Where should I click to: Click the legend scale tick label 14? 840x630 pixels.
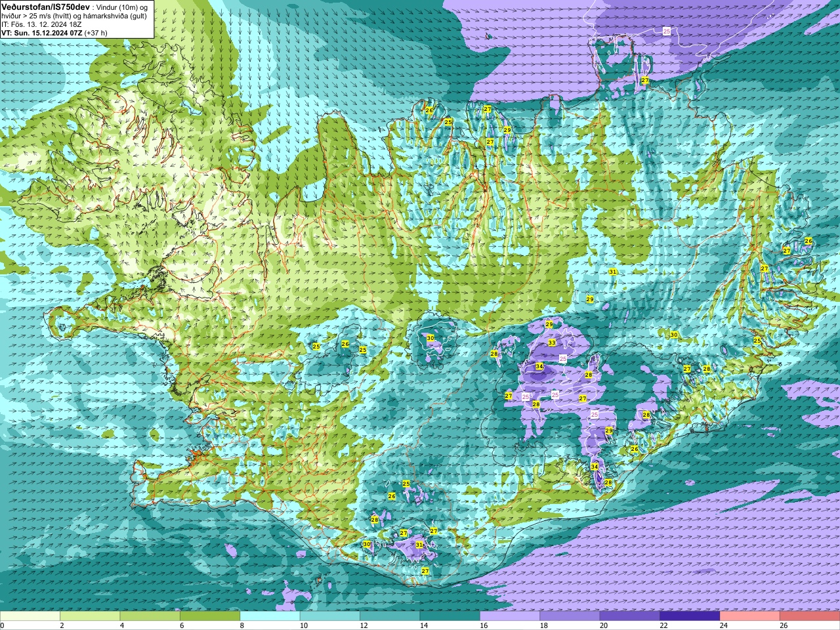423,626
